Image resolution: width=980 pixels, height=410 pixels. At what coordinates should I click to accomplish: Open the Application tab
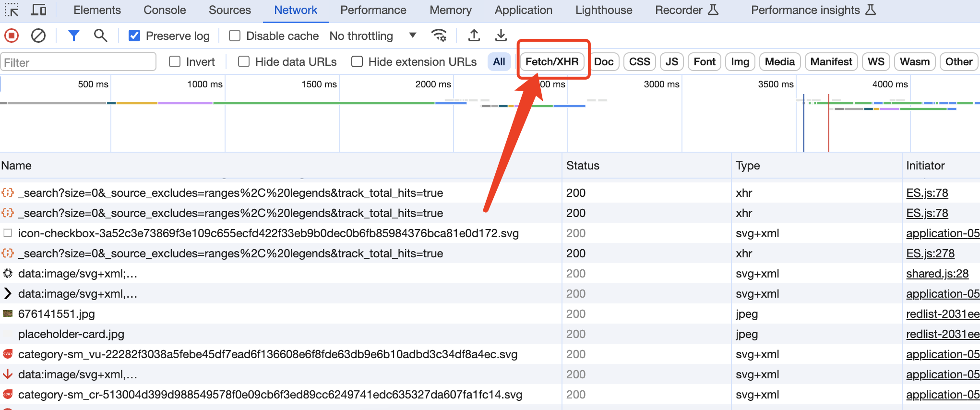(523, 10)
